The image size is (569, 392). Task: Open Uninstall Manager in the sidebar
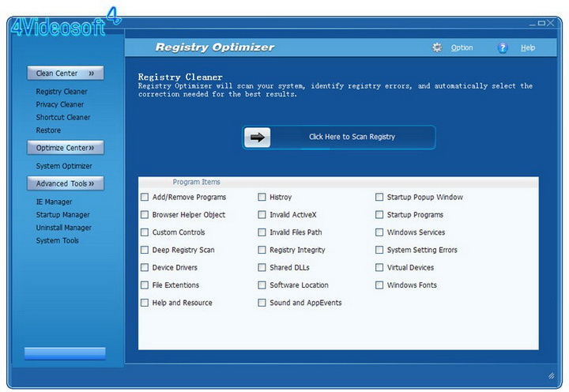63,228
